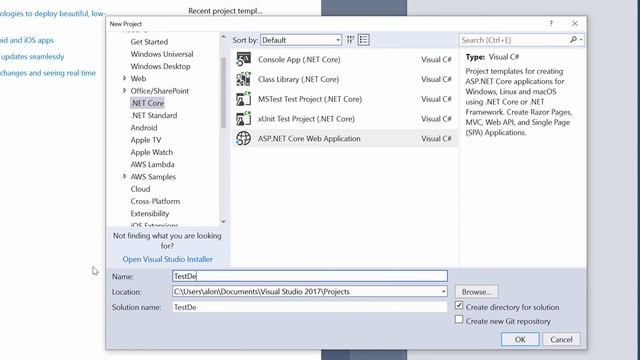Viewport: 640px width, 360px height.
Task: Click "Visual C#" in the xUnit Test Project row
Action: click(436, 119)
